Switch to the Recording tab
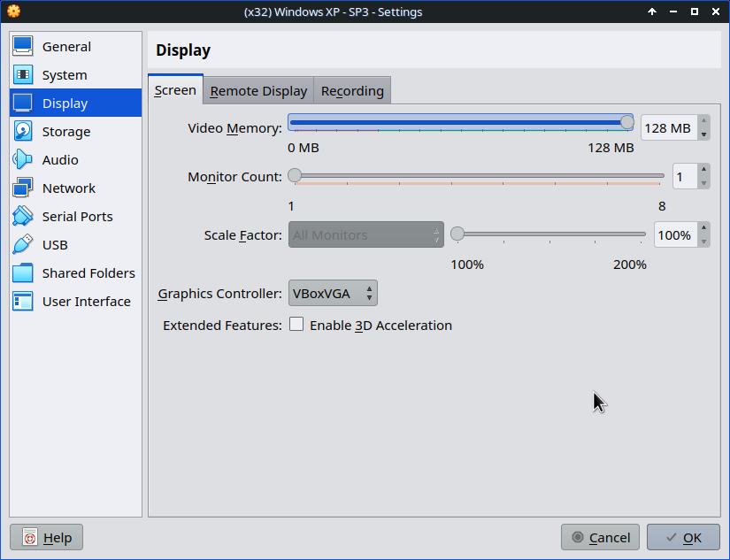 pos(352,91)
